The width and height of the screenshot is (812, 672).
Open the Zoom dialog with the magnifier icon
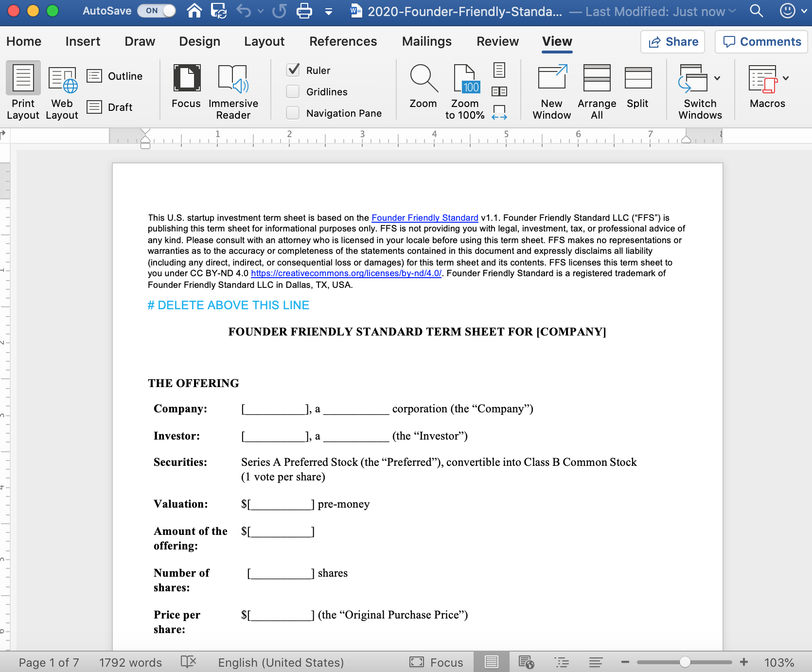point(423,88)
